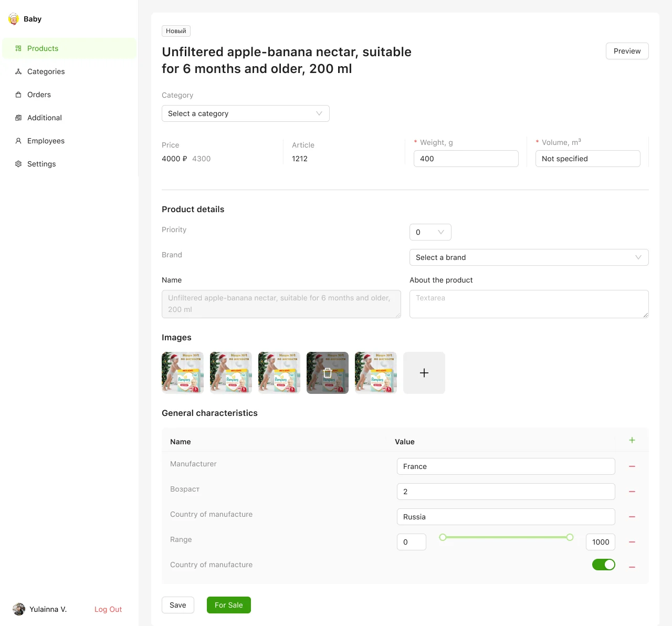Click the disabled Name textarea
Viewport: 672px width, 626px height.
pyautogui.click(x=281, y=304)
